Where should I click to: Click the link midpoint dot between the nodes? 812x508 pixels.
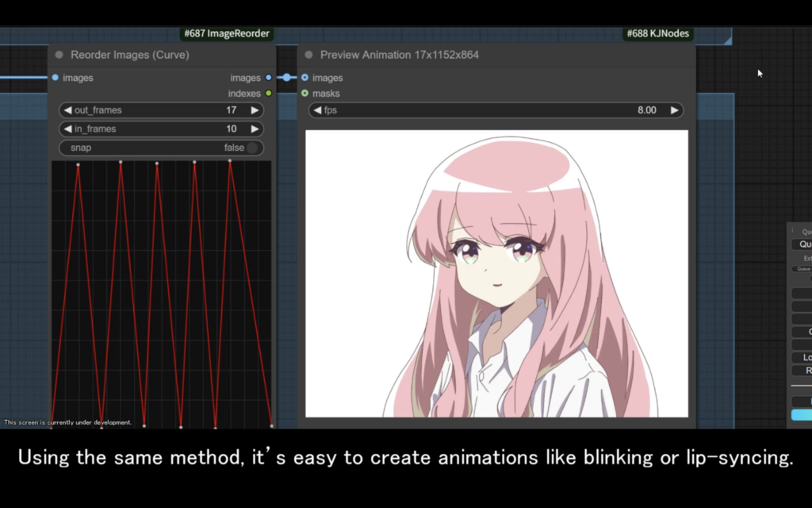[287, 78]
